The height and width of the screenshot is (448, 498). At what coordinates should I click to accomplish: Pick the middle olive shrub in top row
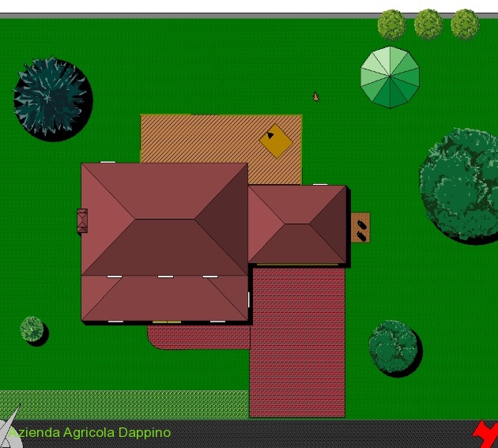point(428,24)
